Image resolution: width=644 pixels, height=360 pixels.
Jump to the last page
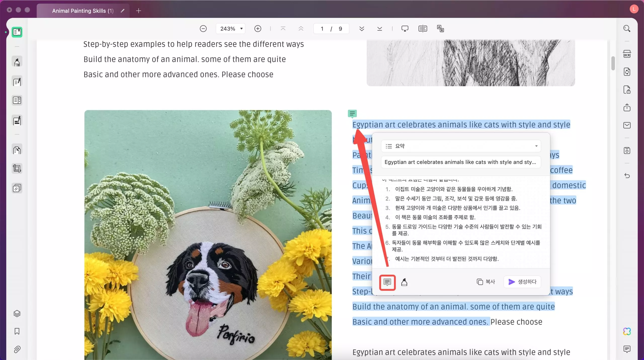pos(380,29)
